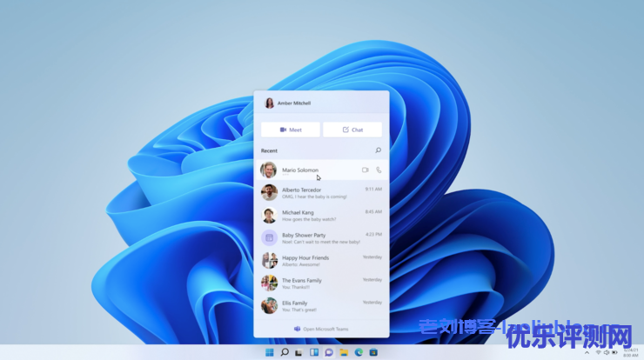Image resolution: width=644 pixels, height=360 pixels.
Task: Click Amber Mitchell profile avatar
Action: (269, 103)
